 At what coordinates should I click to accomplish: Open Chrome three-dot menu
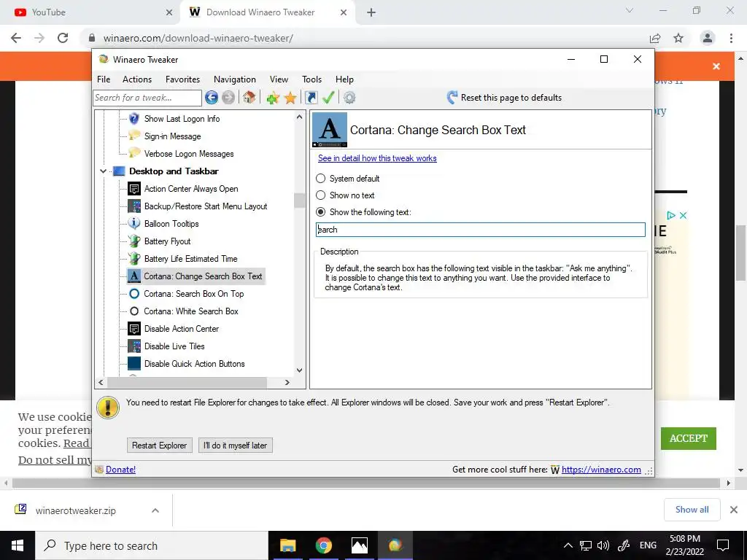(731, 38)
